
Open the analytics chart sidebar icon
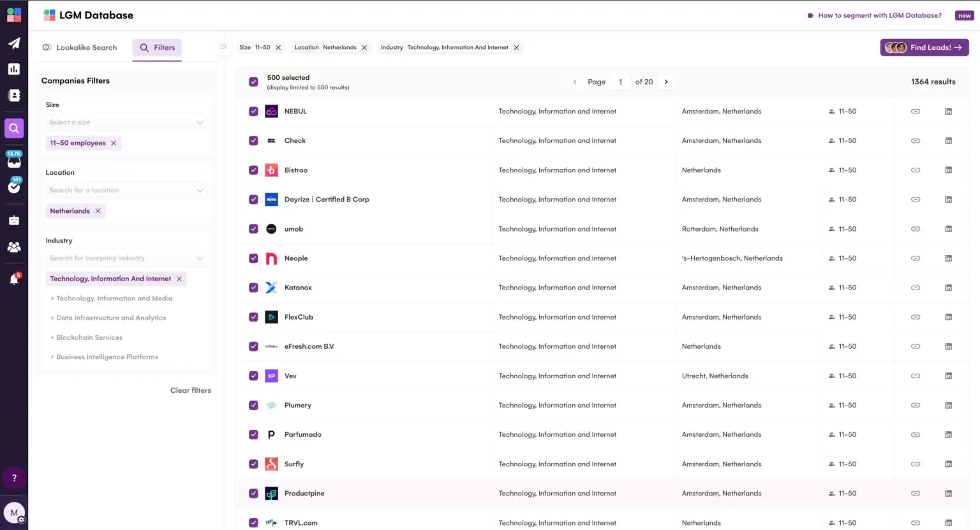tap(14, 69)
